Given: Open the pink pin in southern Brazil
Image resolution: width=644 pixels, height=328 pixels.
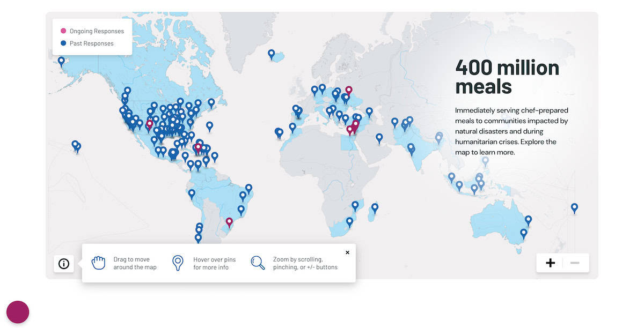Looking at the screenshot, I should point(229,221).
